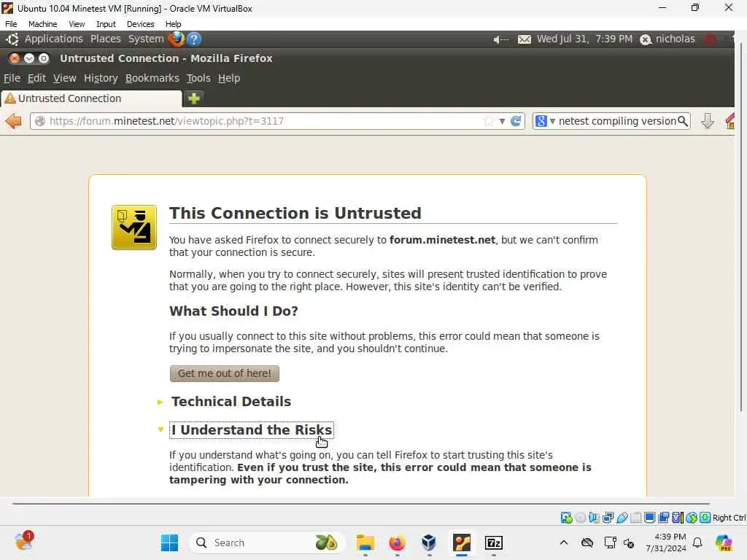Viewport: 747px width, 560px height.
Task: Select the Untrusted Connection tab
Action: click(91, 98)
